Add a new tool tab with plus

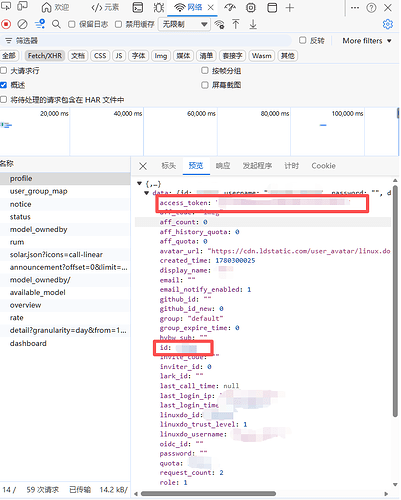coord(290,7)
